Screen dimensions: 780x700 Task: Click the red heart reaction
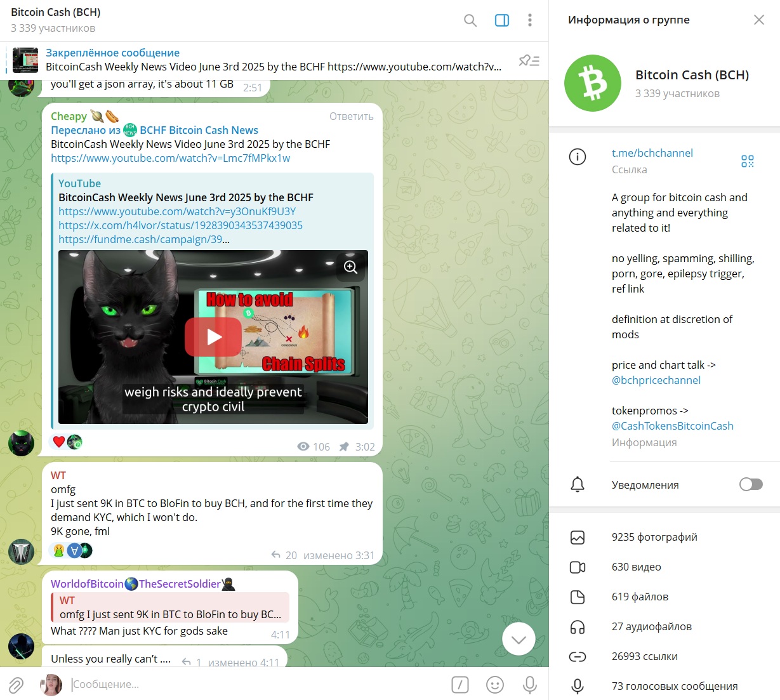(59, 442)
